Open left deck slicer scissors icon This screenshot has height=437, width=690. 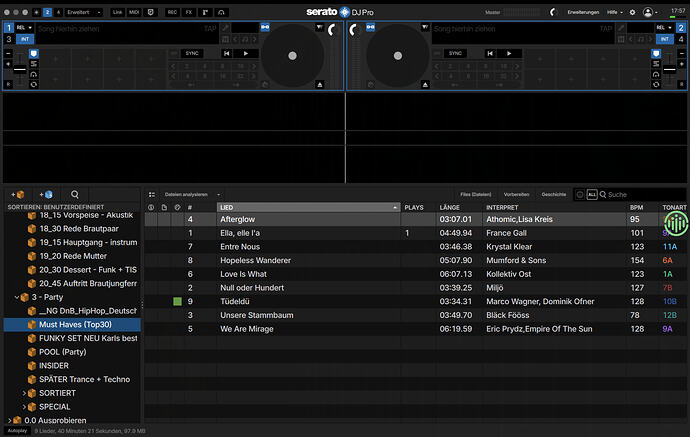pyautogui.click(x=34, y=64)
